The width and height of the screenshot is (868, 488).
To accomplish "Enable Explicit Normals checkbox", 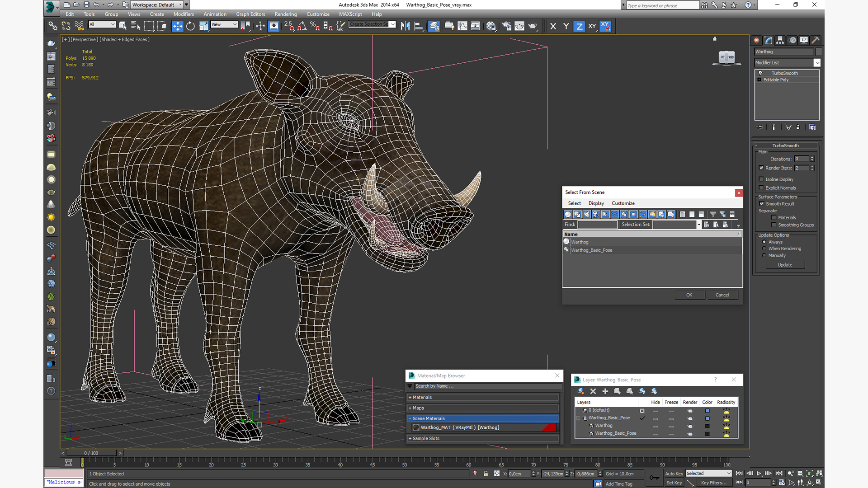I will click(761, 188).
